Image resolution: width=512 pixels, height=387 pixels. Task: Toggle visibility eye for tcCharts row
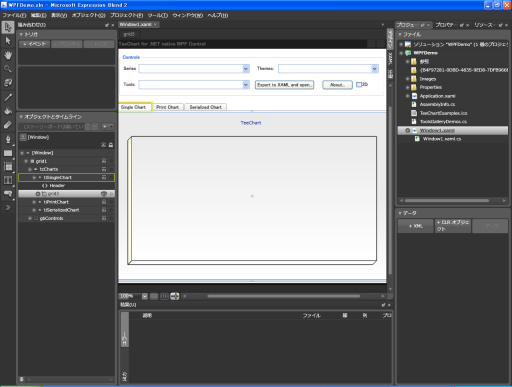click(x=104, y=169)
